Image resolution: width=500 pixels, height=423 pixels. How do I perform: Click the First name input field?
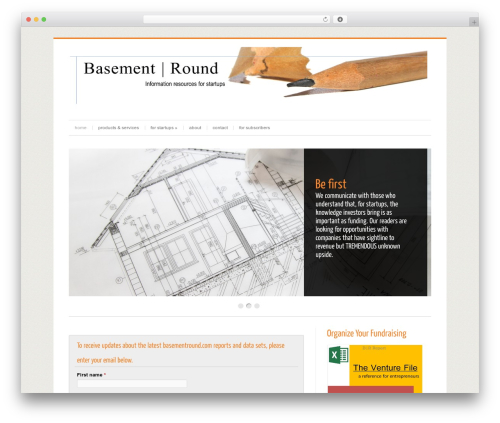click(x=132, y=384)
